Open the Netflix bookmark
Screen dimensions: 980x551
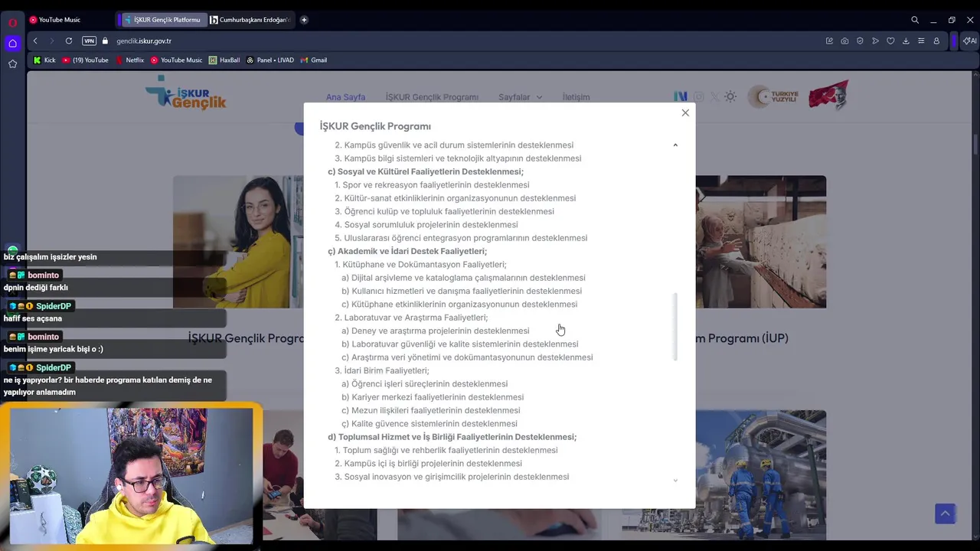(129, 60)
